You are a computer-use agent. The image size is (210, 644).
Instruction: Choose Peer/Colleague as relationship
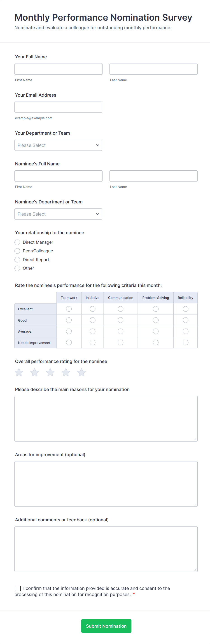[17, 251]
